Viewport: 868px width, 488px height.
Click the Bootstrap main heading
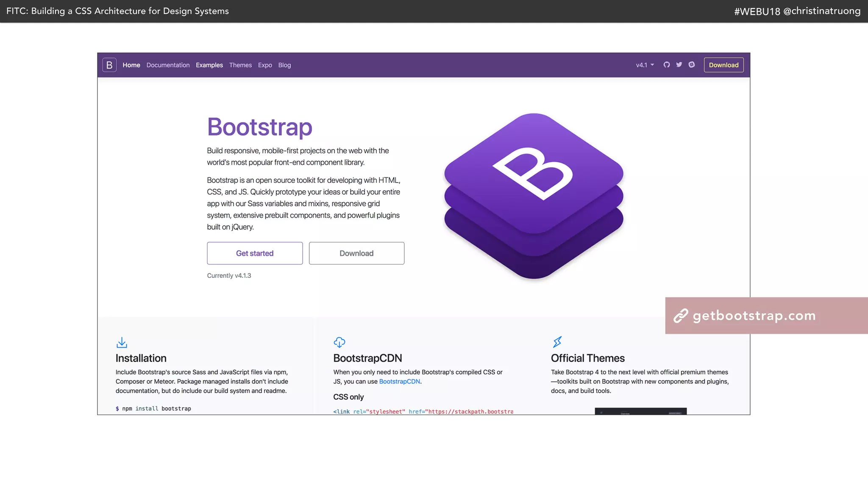point(259,127)
